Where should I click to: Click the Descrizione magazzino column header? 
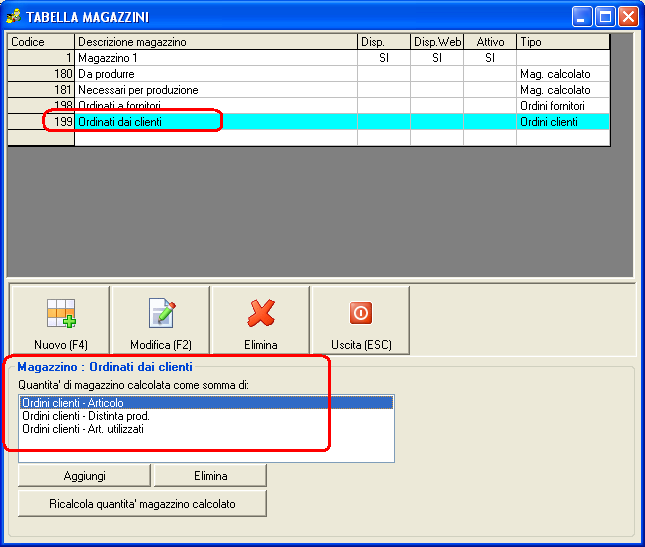pyautogui.click(x=216, y=42)
